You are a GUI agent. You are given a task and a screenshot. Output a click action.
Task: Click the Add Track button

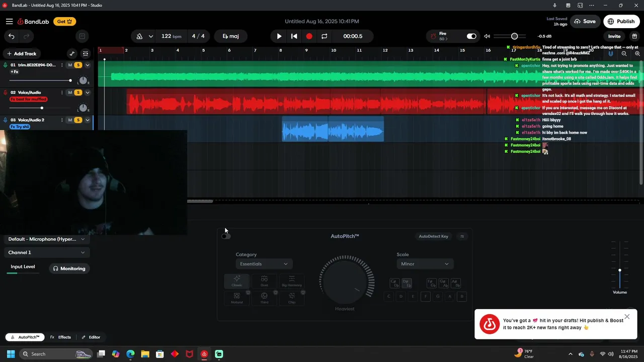pyautogui.click(x=22, y=54)
